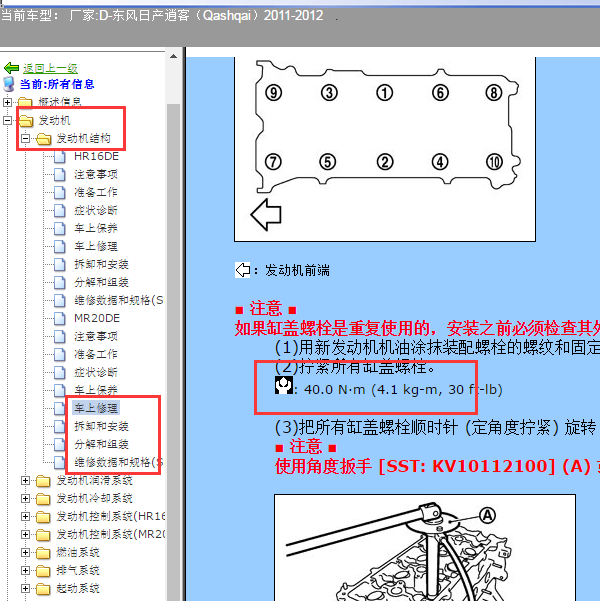Click the 发动机前端 caption text

point(297,271)
